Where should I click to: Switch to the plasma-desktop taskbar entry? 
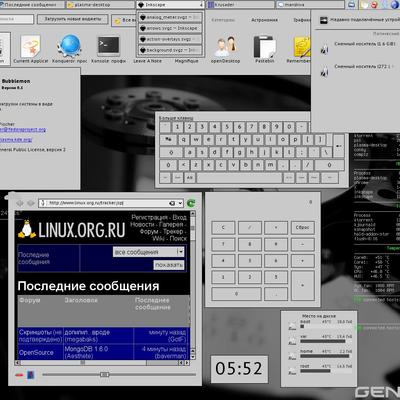click(x=101, y=5)
